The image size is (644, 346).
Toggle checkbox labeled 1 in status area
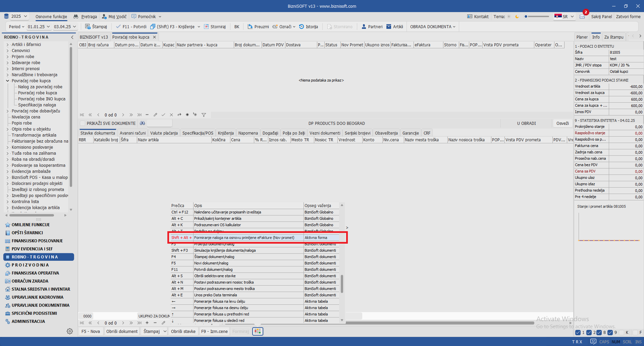click(x=578, y=333)
